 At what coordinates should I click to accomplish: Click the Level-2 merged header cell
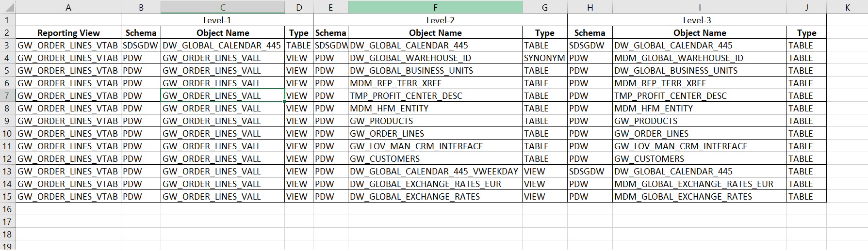[x=440, y=20]
